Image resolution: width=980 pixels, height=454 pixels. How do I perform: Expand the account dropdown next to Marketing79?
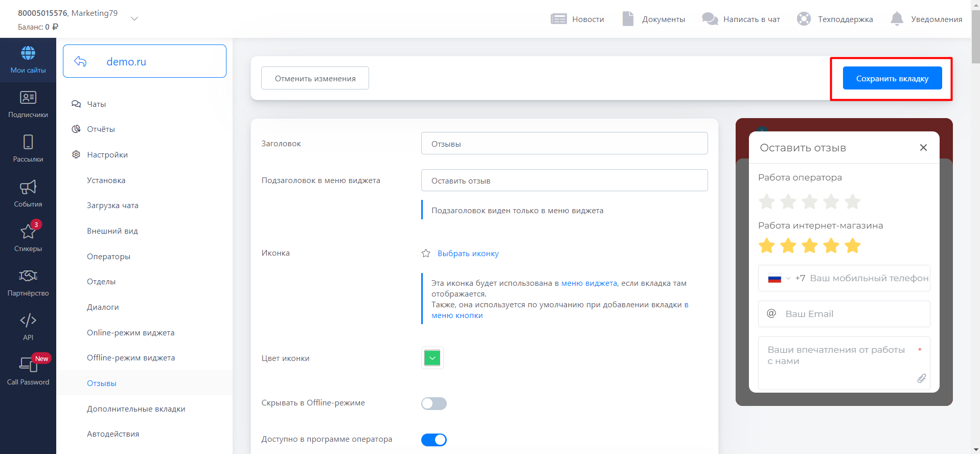[134, 19]
